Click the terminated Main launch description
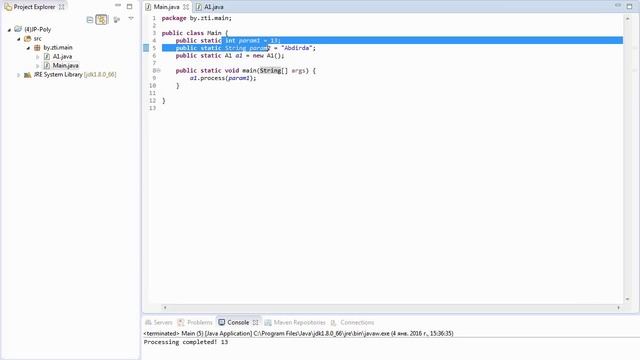The height and width of the screenshot is (360, 640). pos(298,333)
